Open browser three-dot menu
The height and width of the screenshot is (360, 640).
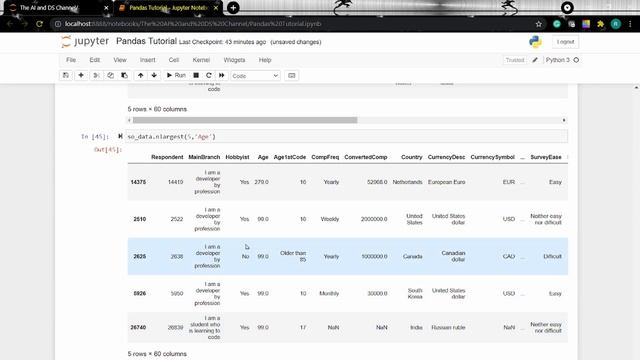pyautogui.click(x=630, y=24)
